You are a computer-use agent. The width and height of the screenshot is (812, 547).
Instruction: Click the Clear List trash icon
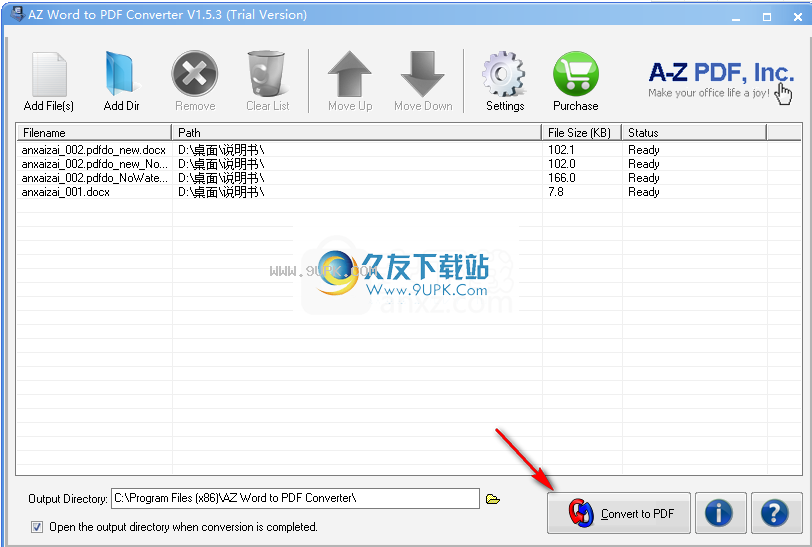coord(267,74)
